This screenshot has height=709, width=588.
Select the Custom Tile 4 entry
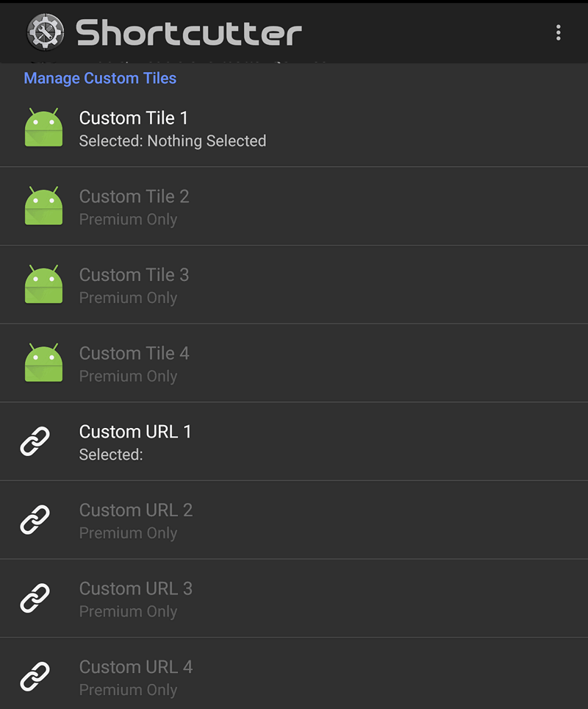[294, 363]
